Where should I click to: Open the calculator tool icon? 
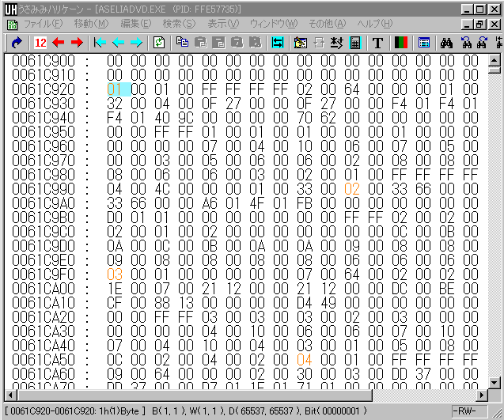pyautogui.click(x=354, y=42)
